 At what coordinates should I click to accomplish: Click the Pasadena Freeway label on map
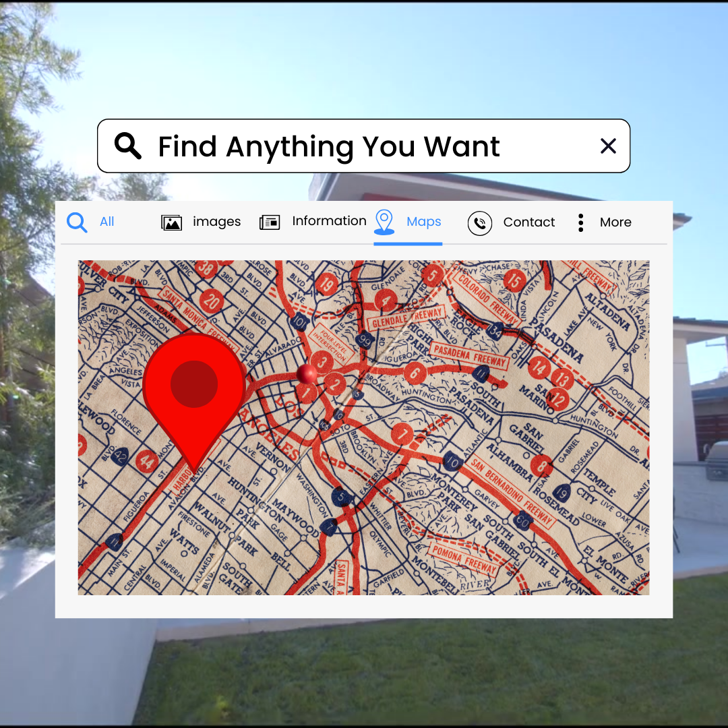point(469,357)
